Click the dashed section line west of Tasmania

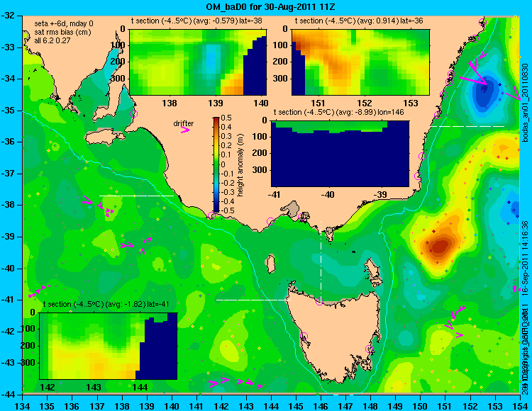[x=253, y=300]
